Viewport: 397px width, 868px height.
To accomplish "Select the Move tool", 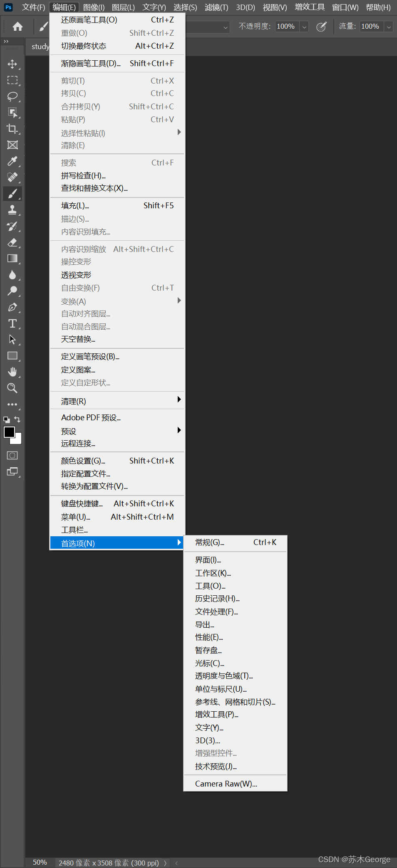I will click(12, 64).
